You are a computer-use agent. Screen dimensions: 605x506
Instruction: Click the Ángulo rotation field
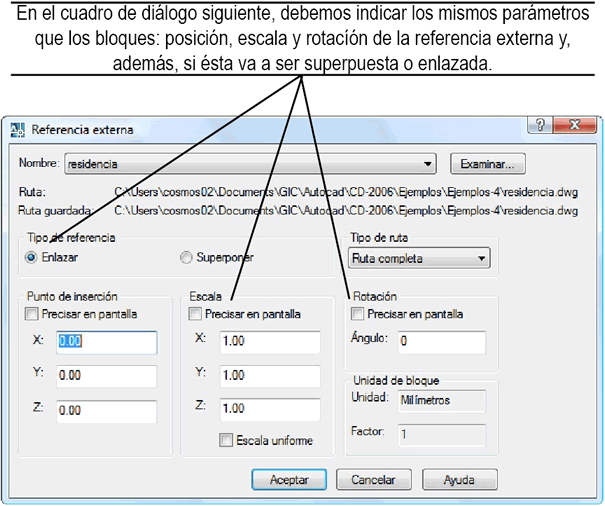pyautogui.click(x=442, y=342)
